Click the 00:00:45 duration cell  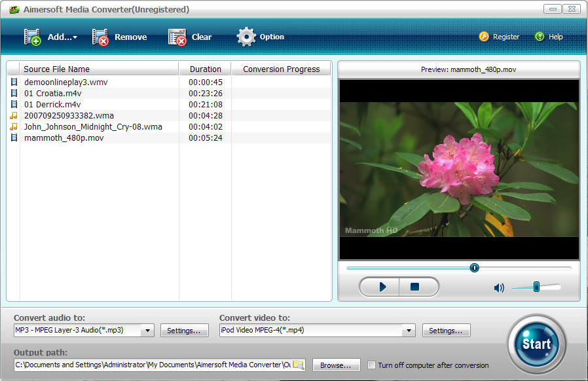tap(206, 82)
